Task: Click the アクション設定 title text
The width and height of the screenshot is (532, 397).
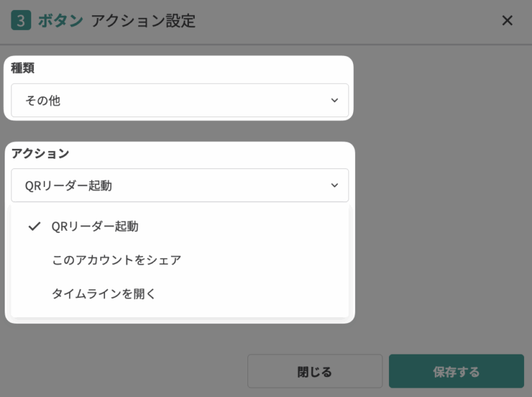Action: pyautogui.click(x=143, y=21)
